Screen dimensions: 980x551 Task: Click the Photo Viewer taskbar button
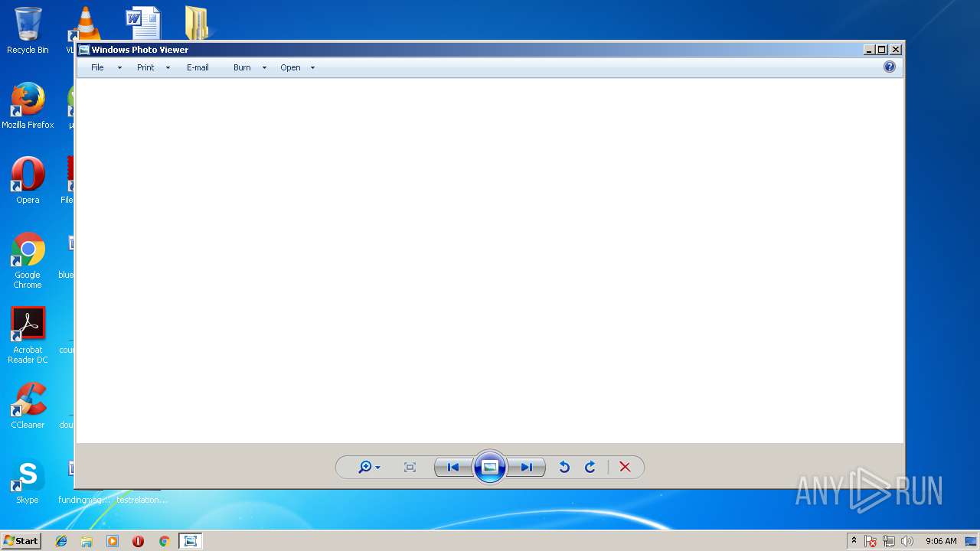pos(190,541)
